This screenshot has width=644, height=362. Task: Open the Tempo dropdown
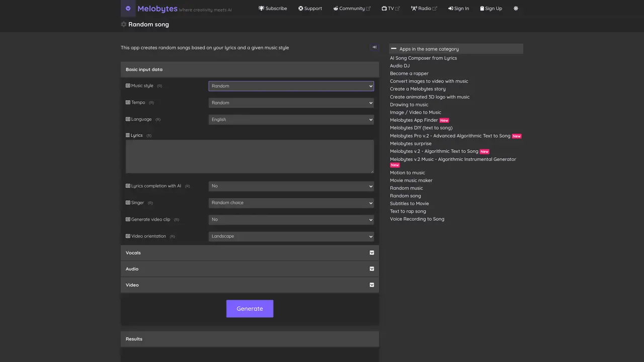tap(291, 103)
